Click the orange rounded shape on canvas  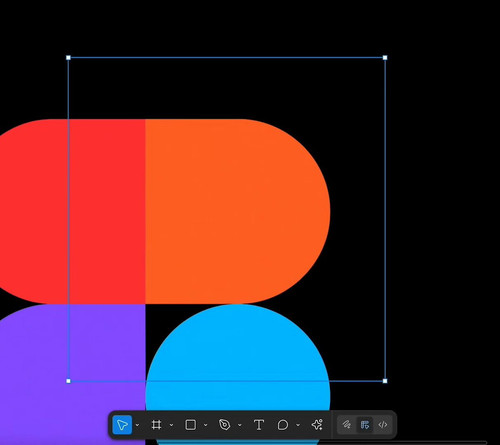click(237, 211)
